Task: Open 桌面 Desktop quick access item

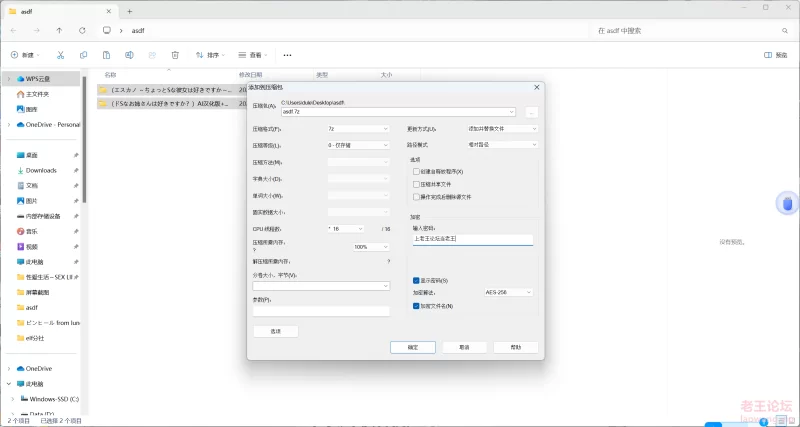Action: (x=28, y=155)
